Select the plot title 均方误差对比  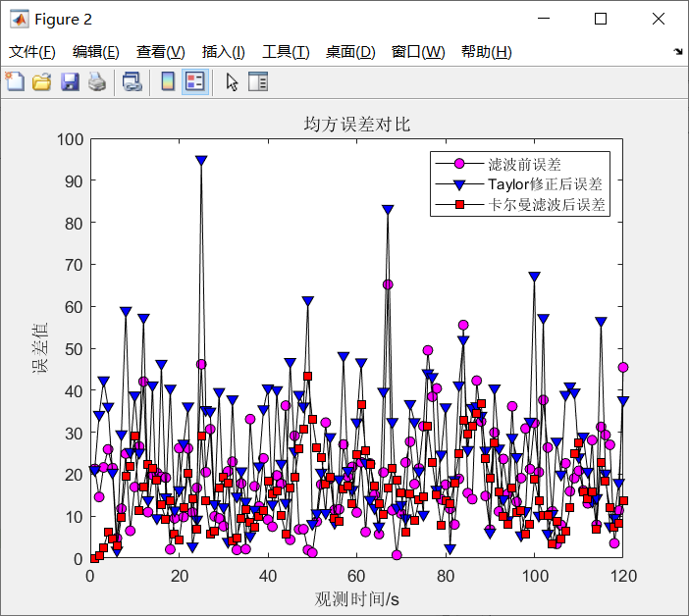click(x=357, y=125)
